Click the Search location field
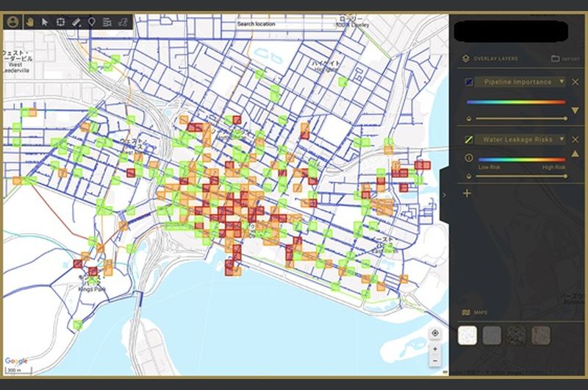 point(286,24)
